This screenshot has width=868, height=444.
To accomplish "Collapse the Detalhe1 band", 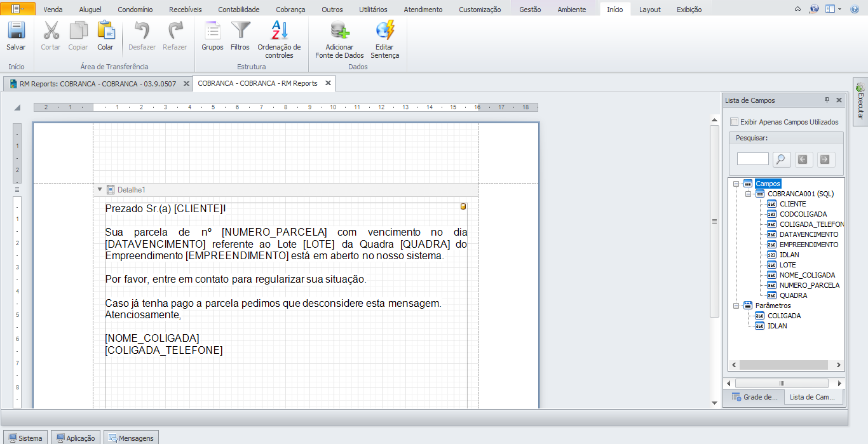I will pyautogui.click(x=100, y=189).
